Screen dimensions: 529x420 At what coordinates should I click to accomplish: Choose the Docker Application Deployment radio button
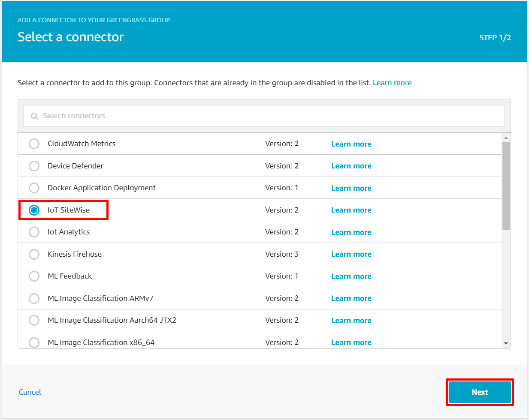point(34,188)
